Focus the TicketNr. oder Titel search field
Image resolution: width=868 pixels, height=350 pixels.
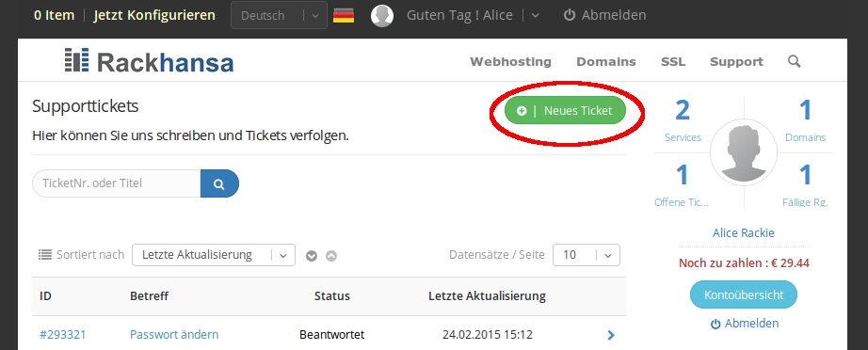[x=117, y=183]
